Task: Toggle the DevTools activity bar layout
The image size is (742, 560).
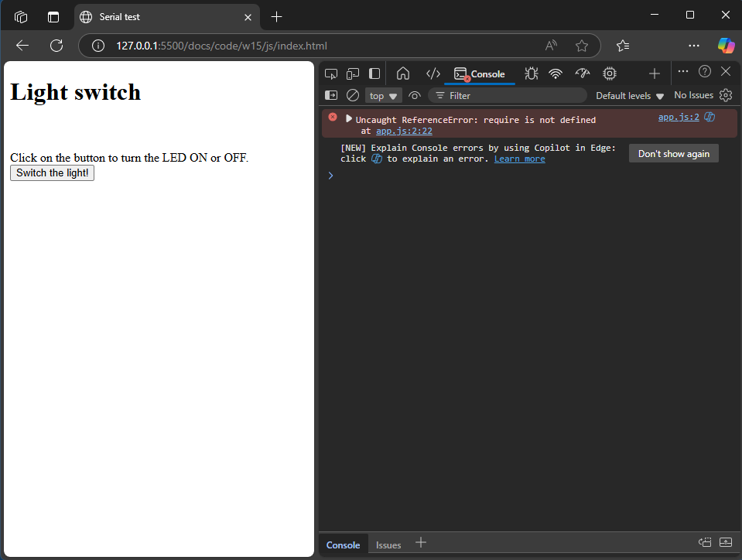Action: (374, 73)
